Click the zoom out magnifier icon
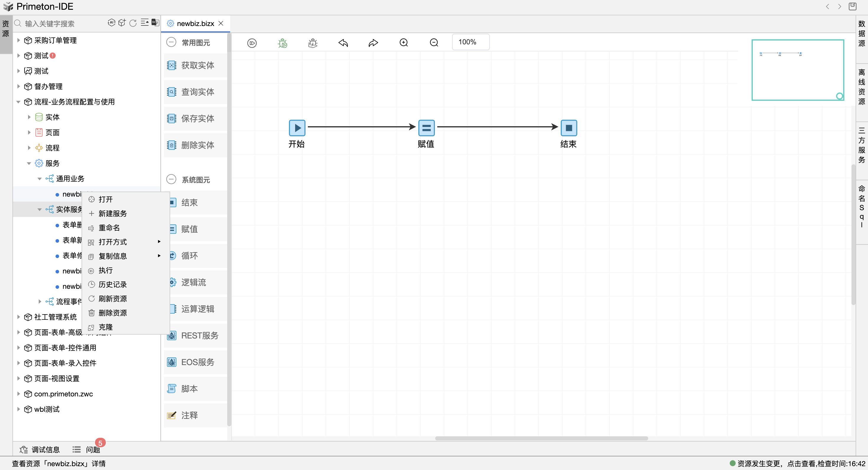868x470 pixels. tap(434, 43)
